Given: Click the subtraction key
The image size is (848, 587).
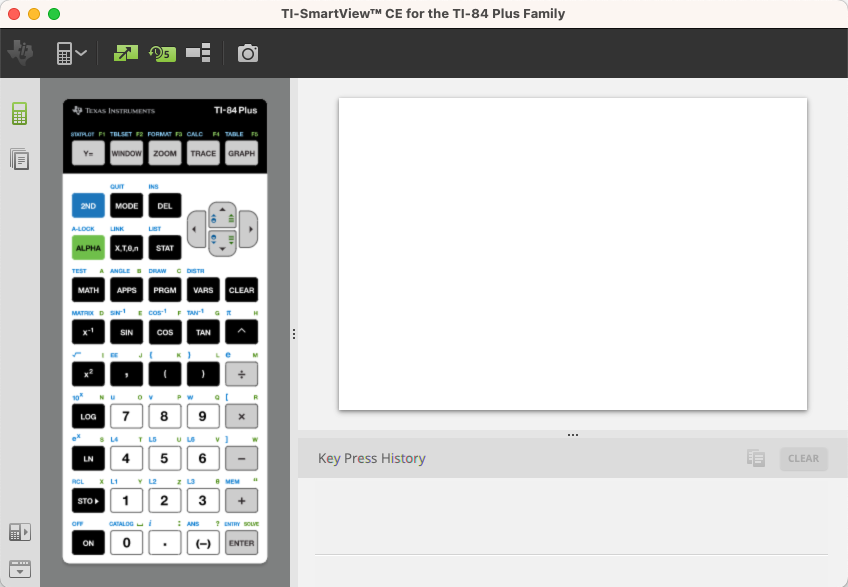Looking at the screenshot, I should tap(242, 458).
